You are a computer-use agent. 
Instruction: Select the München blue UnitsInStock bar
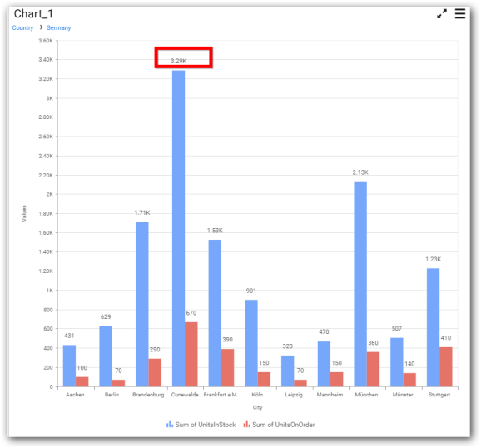360,284
